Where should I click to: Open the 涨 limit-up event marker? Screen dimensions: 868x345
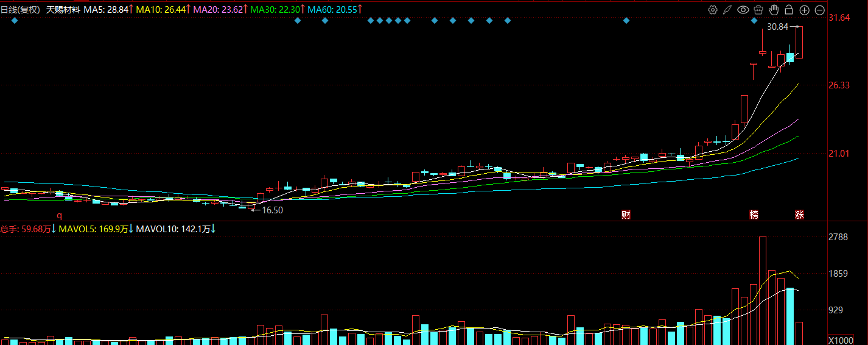pyautogui.click(x=800, y=215)
